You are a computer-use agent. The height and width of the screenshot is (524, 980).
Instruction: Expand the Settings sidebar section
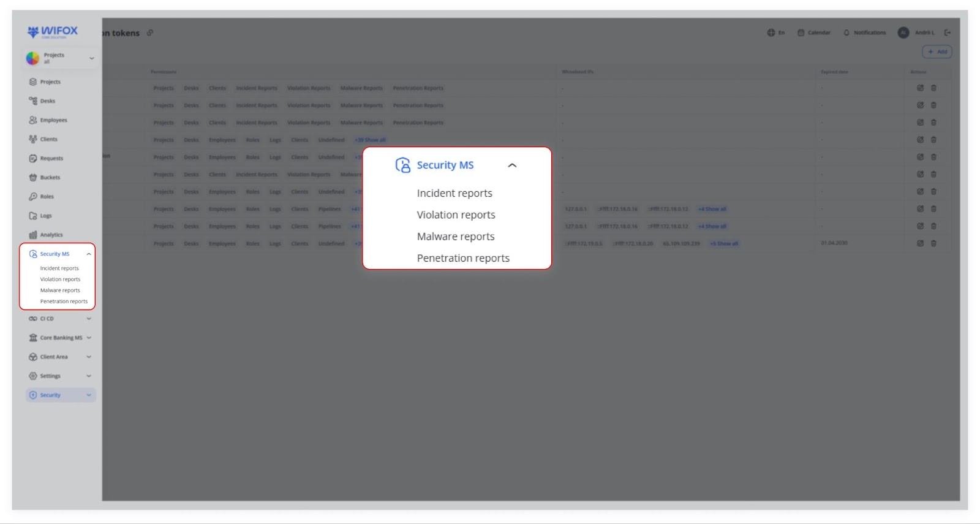click(89, 376)
